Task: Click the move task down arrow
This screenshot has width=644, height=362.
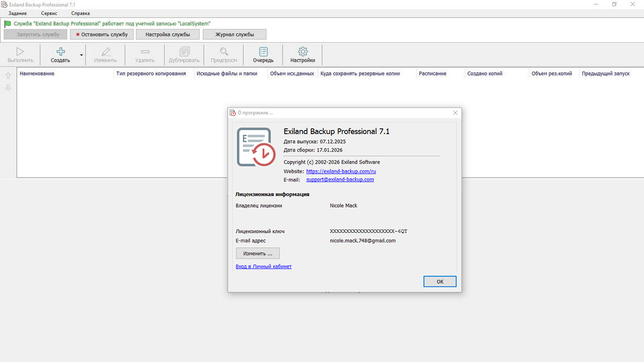Action: 8,87
